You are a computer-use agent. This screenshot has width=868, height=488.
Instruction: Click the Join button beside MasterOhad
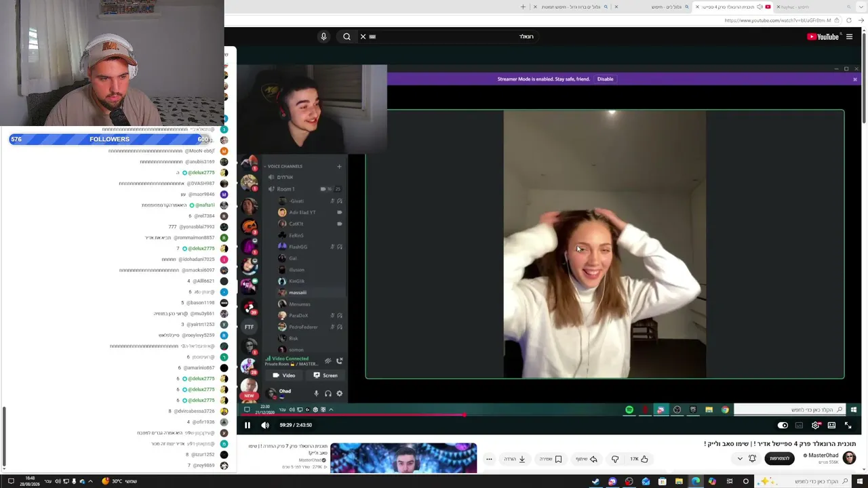[779, 459]
